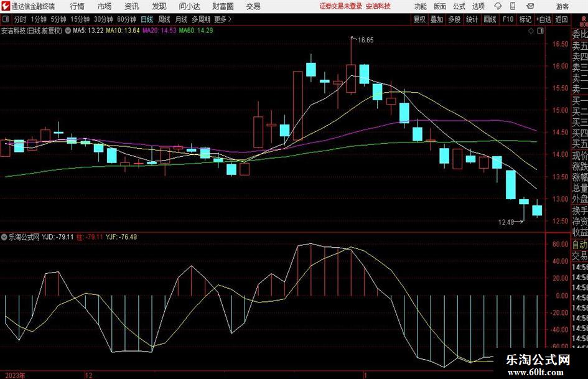Image resolution: width=588 pixels, height=379 pixels.
Task: Open the 问小达 menu
Action: tap(190, 6)
